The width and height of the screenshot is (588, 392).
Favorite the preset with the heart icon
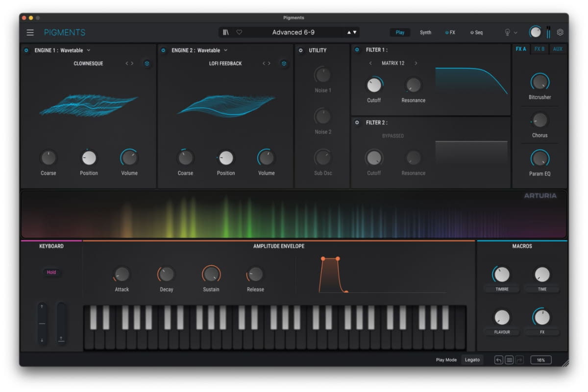(x=239, y=32)
